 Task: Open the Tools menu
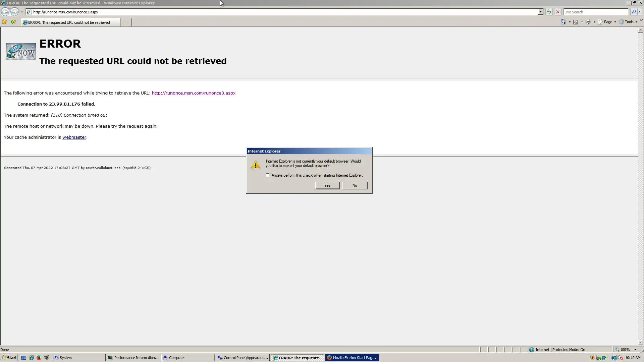coord(629,22)
